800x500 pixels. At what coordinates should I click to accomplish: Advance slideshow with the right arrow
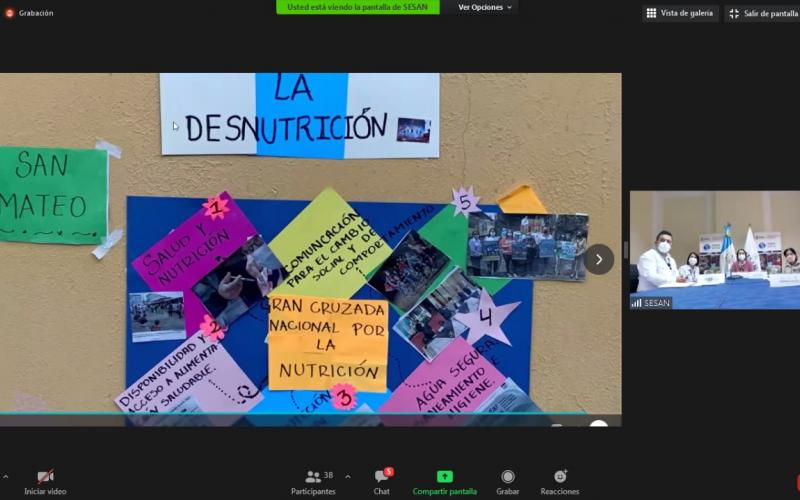pos(598,259)
